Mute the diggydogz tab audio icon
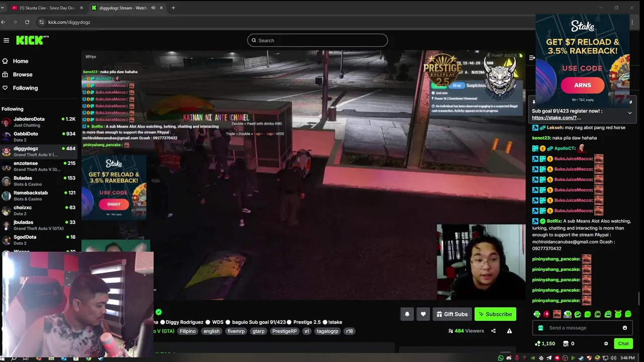 pyautogui.click(x=153, y=8)
